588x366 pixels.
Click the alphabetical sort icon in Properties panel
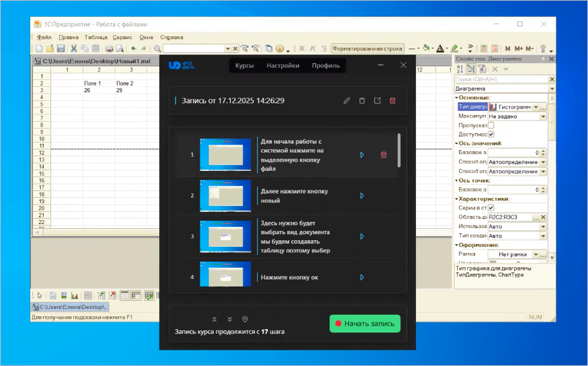coord(460,69)
